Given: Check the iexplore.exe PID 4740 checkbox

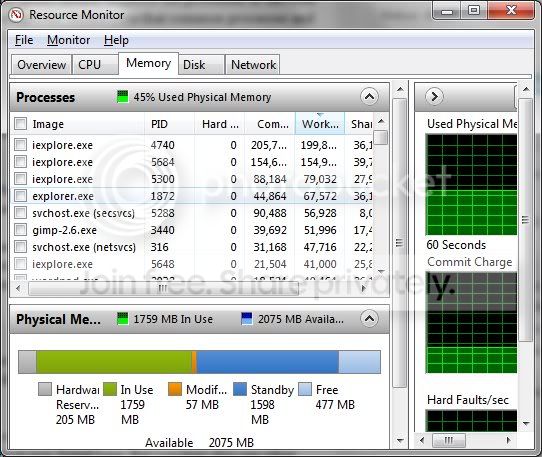Looking at the screenshot, I should coord(21,144).
